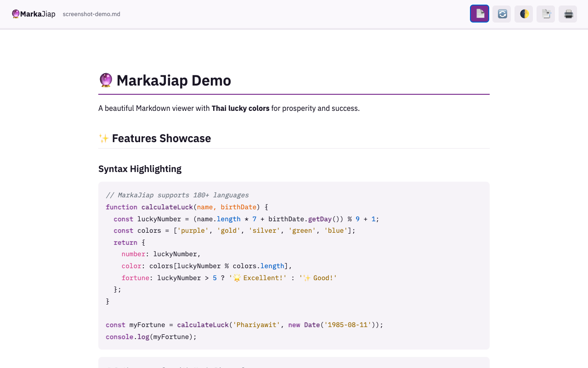Select the "Features Showcase" heading

(161, 138)
